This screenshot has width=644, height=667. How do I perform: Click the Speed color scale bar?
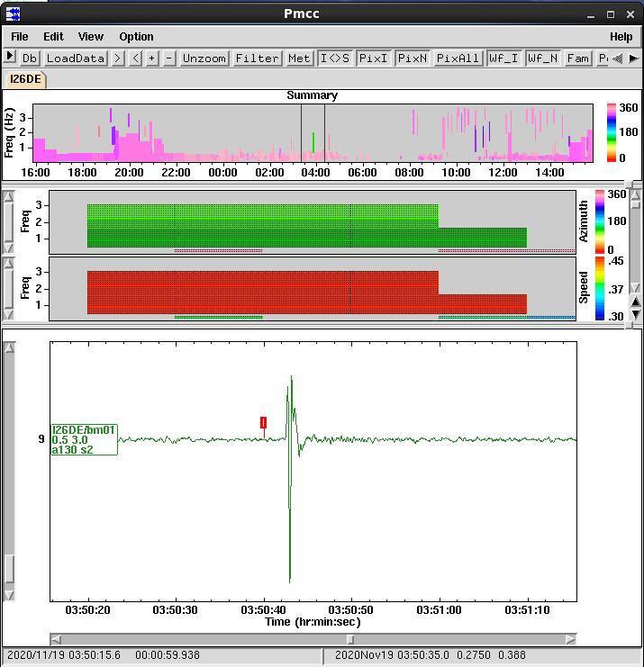click(600, 288)
